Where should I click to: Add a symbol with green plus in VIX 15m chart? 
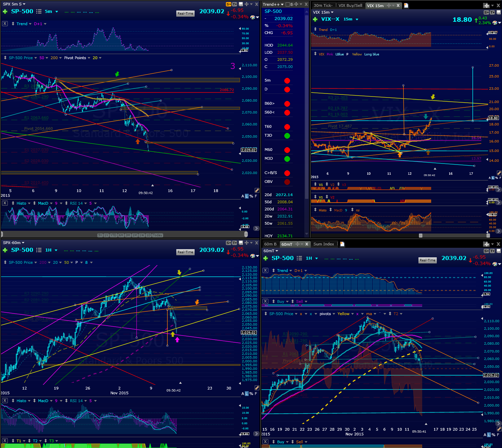click(x=315, y=19)
